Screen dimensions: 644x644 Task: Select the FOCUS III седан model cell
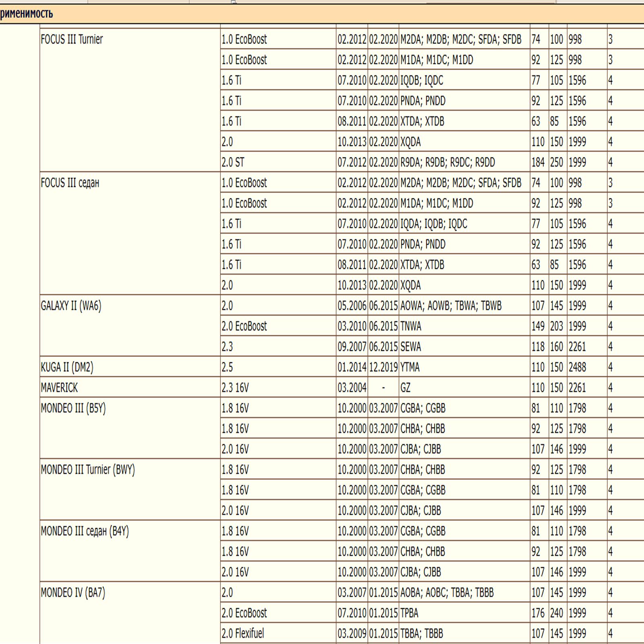[x=70, y=183]
